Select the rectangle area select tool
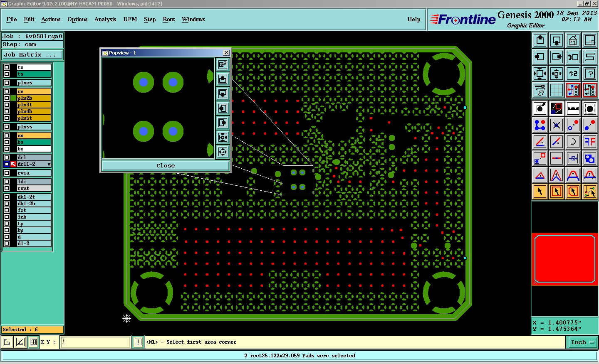The height and width of the screenshot is (364, 599). (557, 192)
